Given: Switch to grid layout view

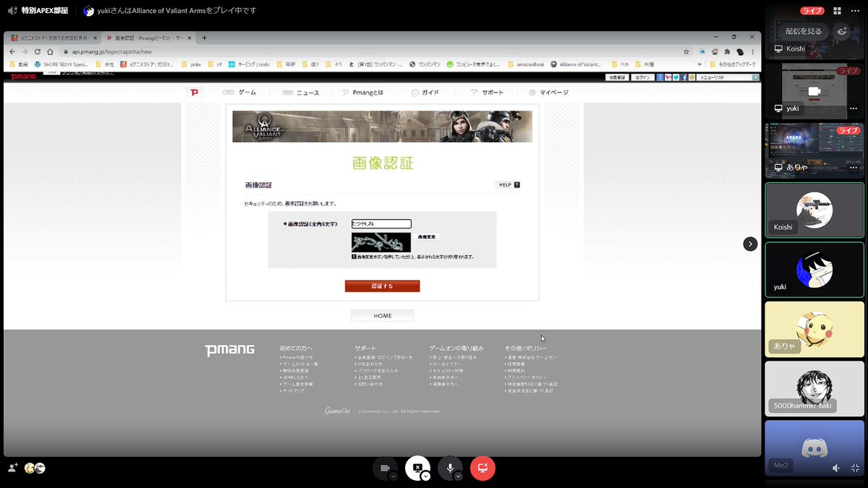Looking at the screenshot, I should tap(837, 11).
